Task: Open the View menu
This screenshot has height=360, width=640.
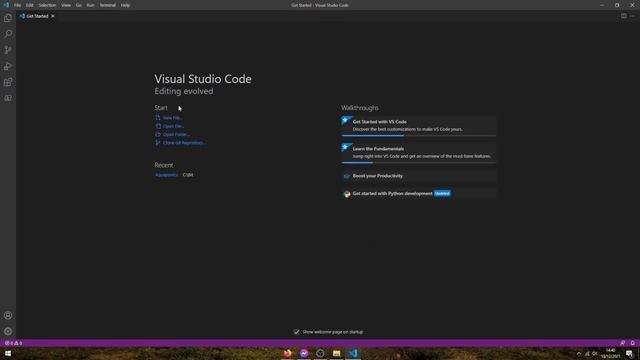Action: tap(66, 5)
